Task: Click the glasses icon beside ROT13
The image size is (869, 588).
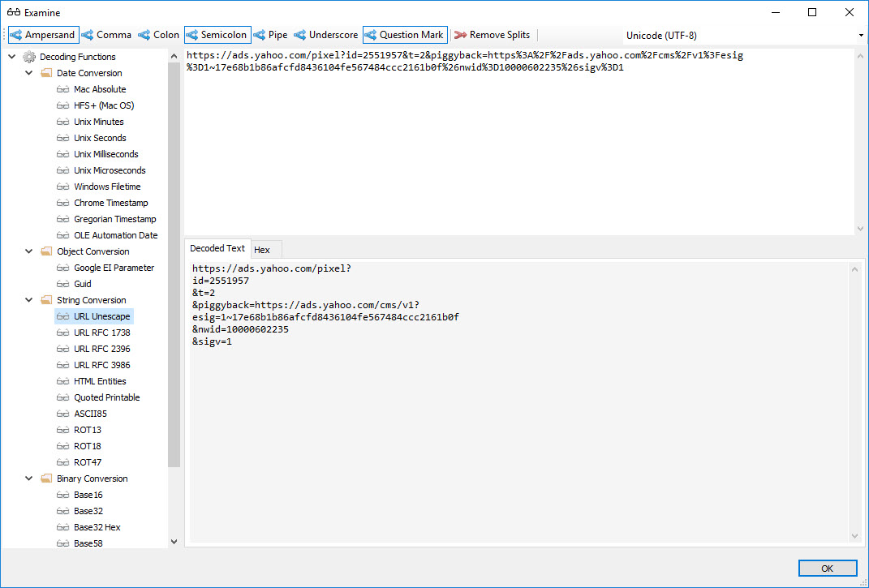Action: pyautogui.click(x=63, y=430)
